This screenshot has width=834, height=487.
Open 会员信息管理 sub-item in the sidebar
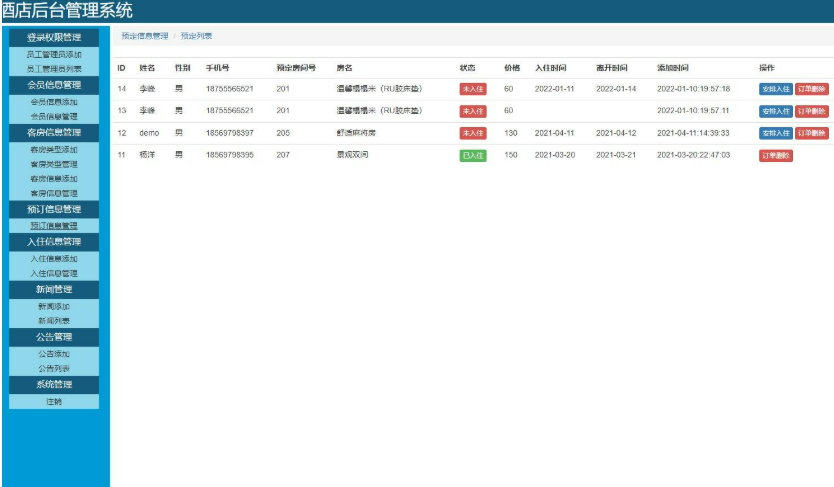(54, 116)
